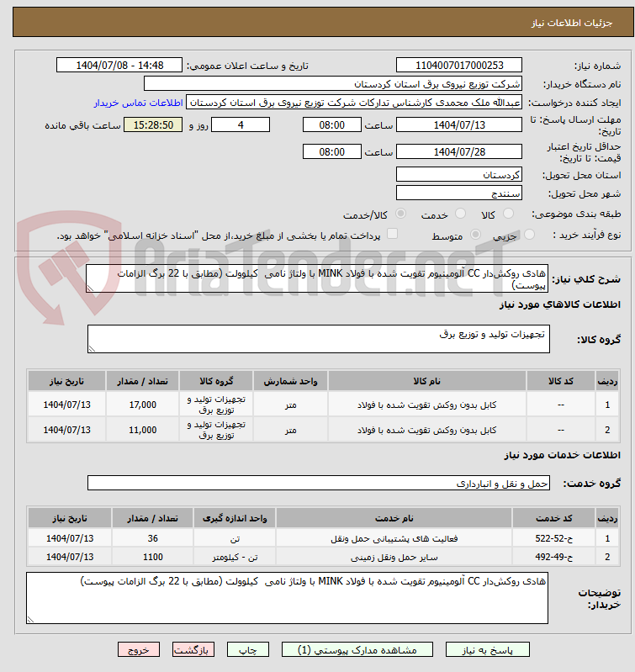Click the response deadline date 1404/07/13 field
Screen dimensions: 635x672
(x=459, y=124)
